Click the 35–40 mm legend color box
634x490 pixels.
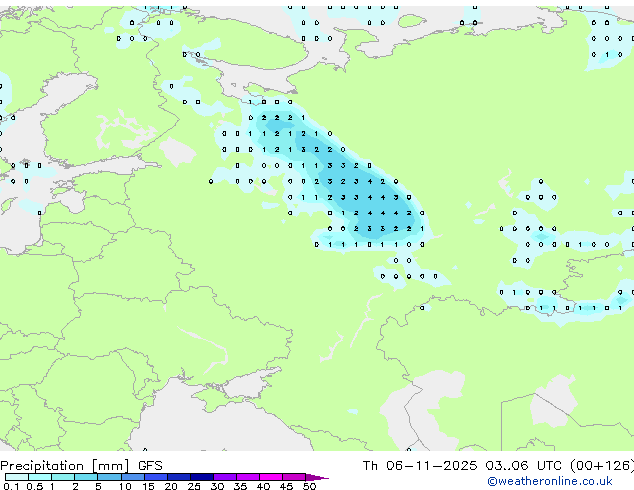248,477
